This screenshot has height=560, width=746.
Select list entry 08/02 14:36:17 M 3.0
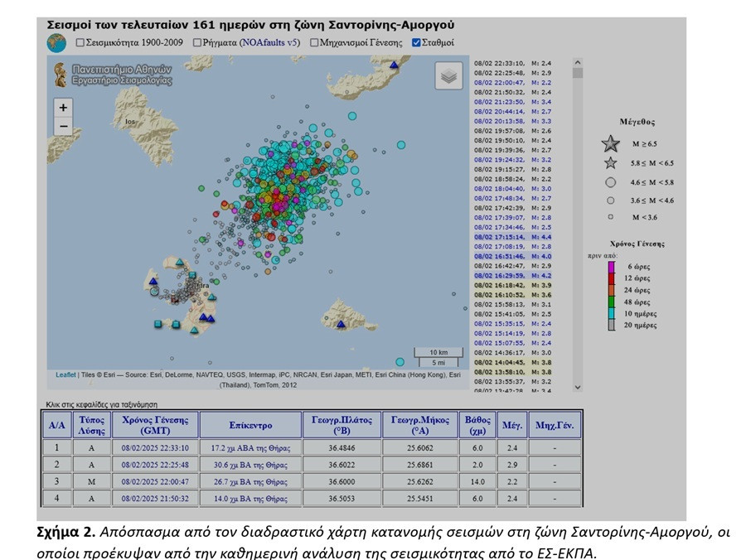pos(513,353)
